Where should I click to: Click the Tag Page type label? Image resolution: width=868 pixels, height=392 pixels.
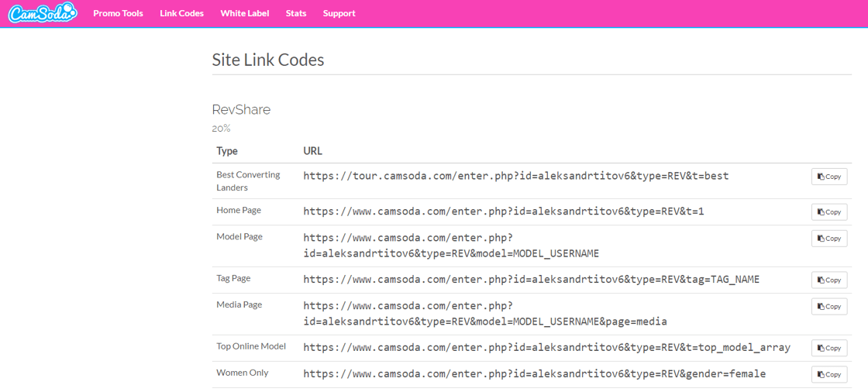point(233,278)
